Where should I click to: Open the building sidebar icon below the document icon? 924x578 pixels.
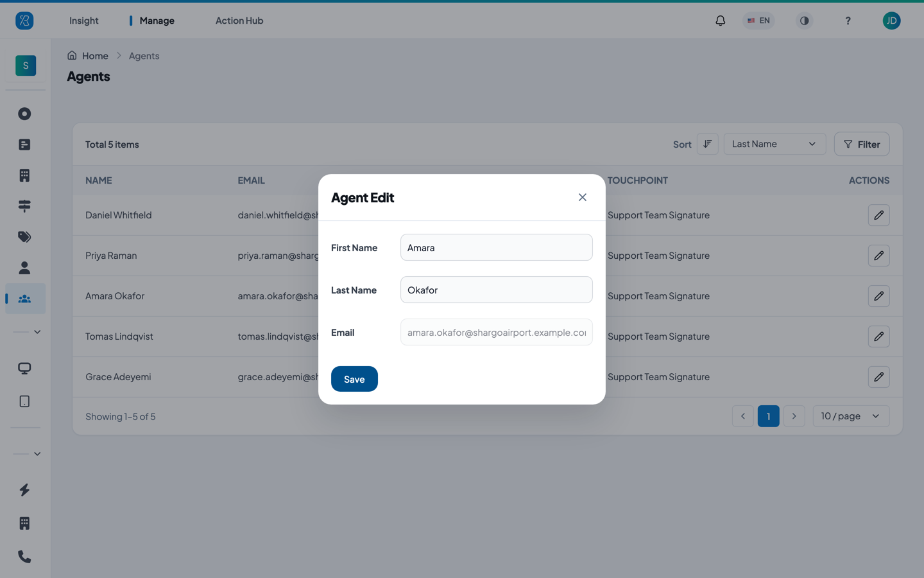click(x=24, y=175)
